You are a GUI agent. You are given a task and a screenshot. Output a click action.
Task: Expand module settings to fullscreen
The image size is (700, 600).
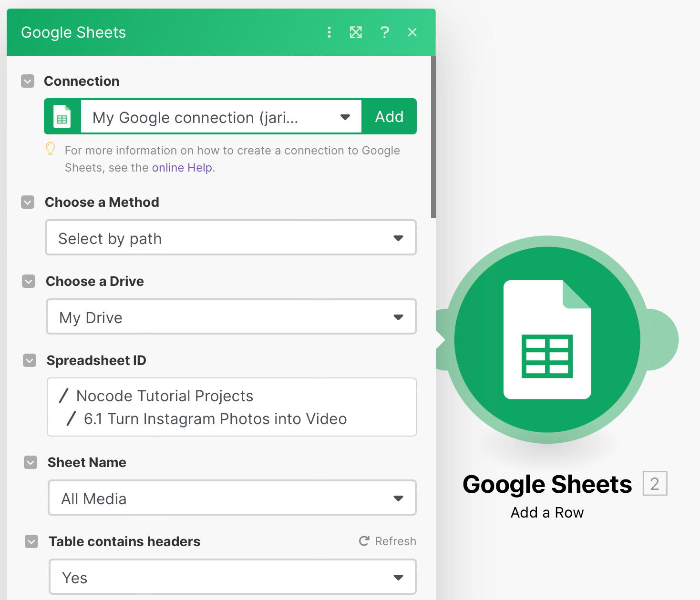pyautogui.click(x=356, y=32)
